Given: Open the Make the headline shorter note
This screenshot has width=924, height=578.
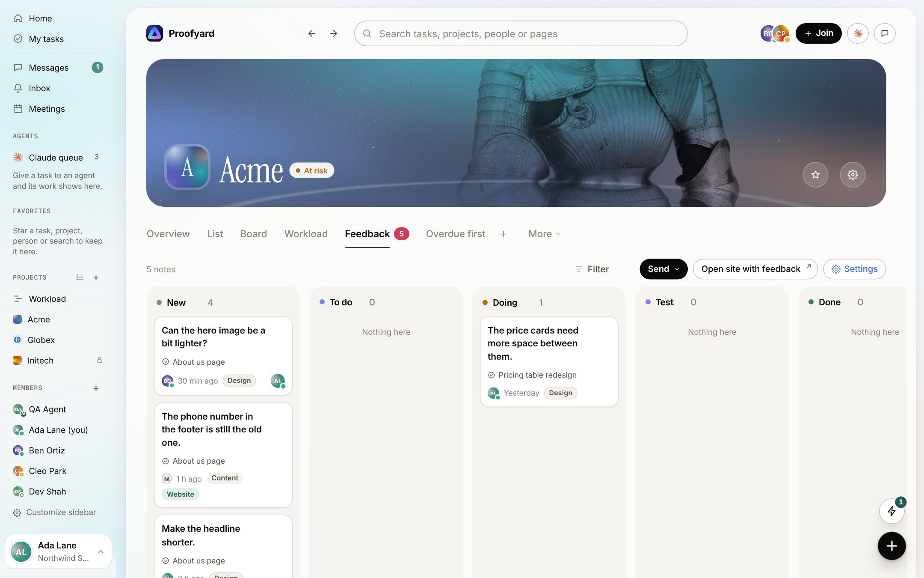Looking at the screenshot, I should coord(223,546).
